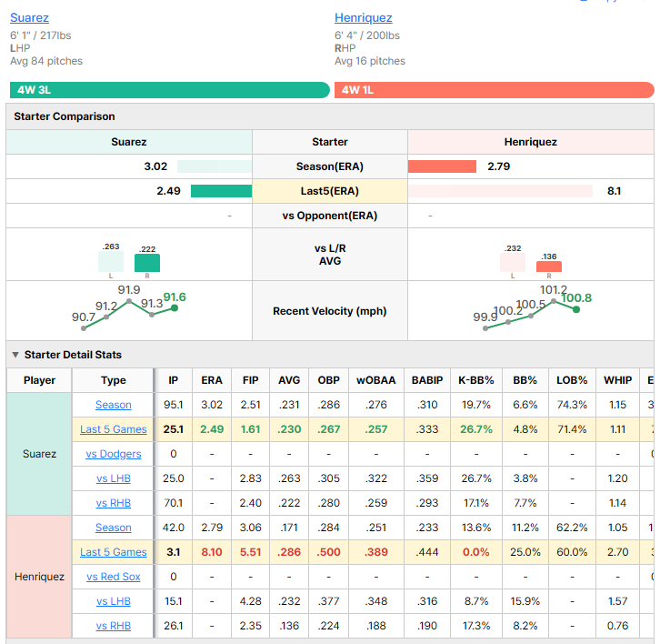Click the BB% column header
The height and width of the screenshot is (644, 660).
point(525,380)
